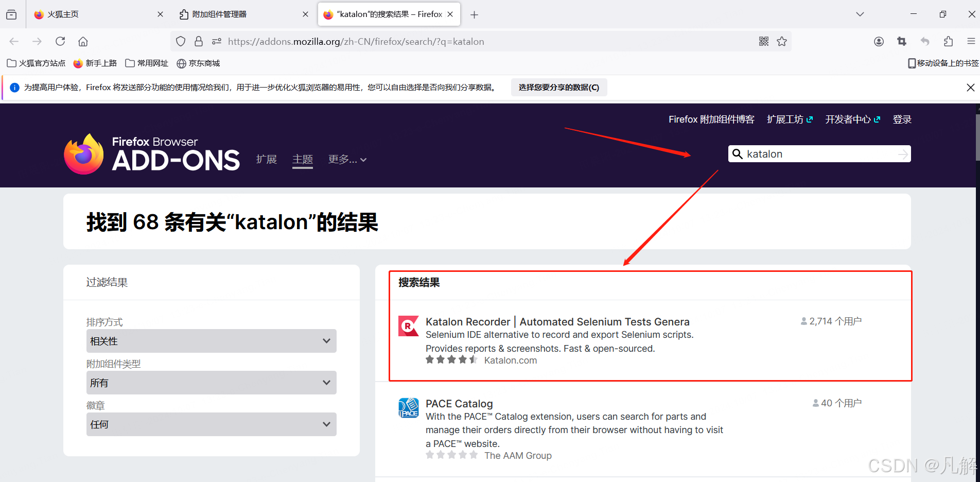The image size is (980, 482).
Task: Click the page reload icon
Action: [60, 41]
